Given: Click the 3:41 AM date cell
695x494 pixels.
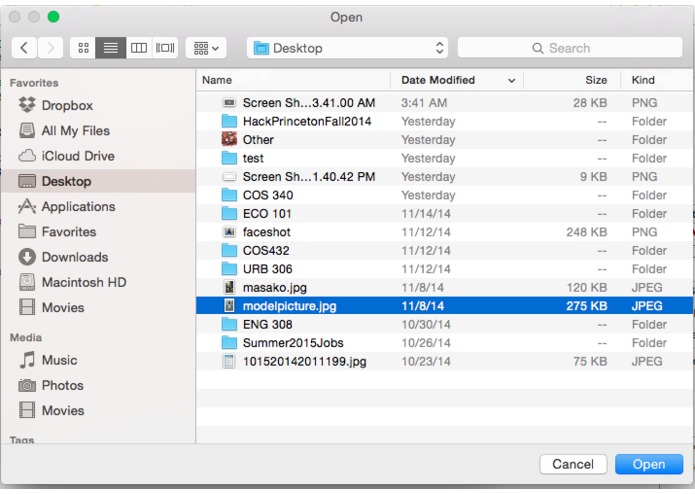Looking at the screenshot, I should [424, 103].
